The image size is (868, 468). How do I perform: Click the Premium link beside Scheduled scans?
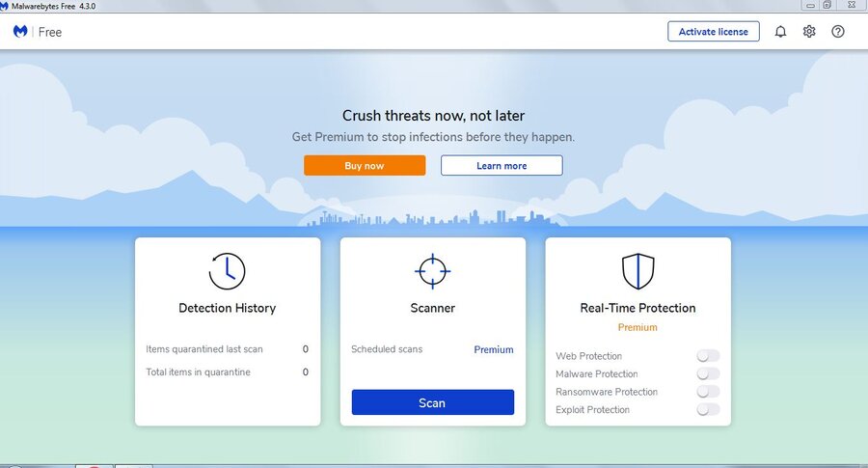493,349
